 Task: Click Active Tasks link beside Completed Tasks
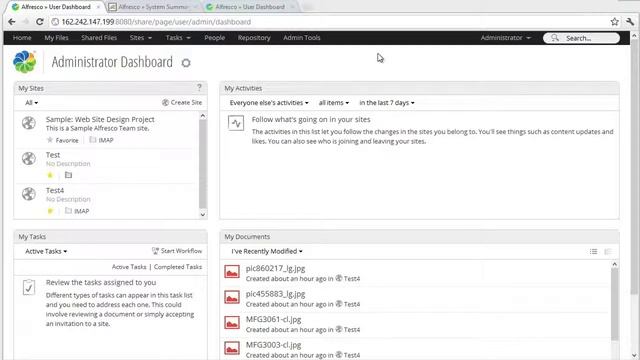(129, 267)
